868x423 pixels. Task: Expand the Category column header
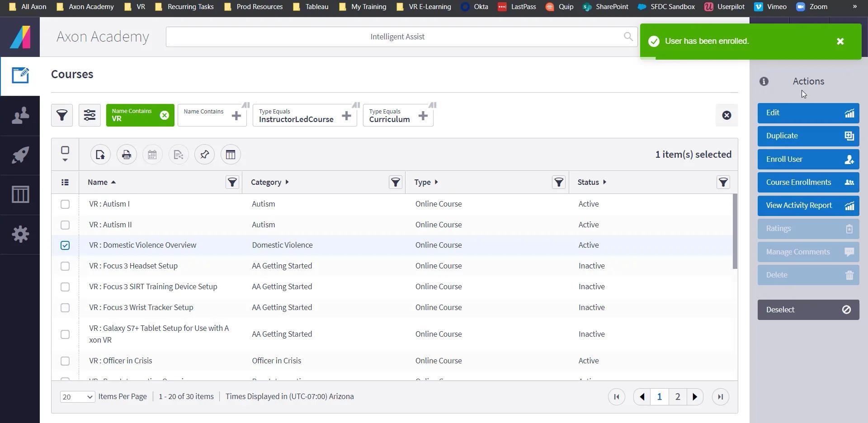coord(269,182)
